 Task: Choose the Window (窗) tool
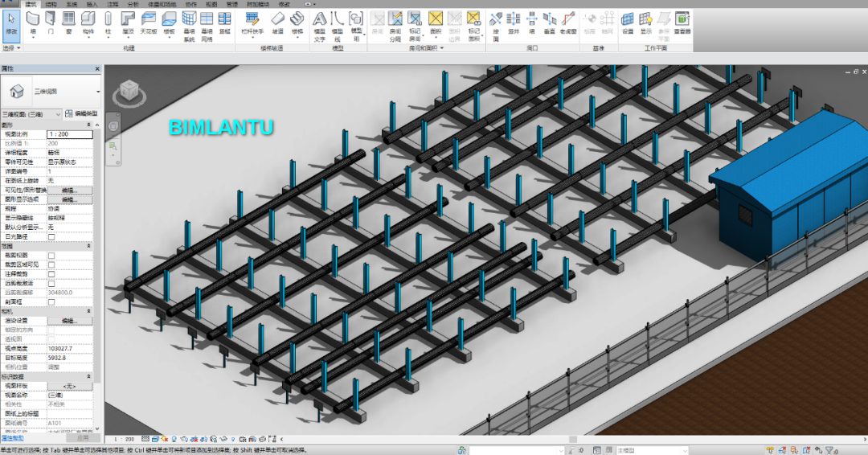pos(68,24)
